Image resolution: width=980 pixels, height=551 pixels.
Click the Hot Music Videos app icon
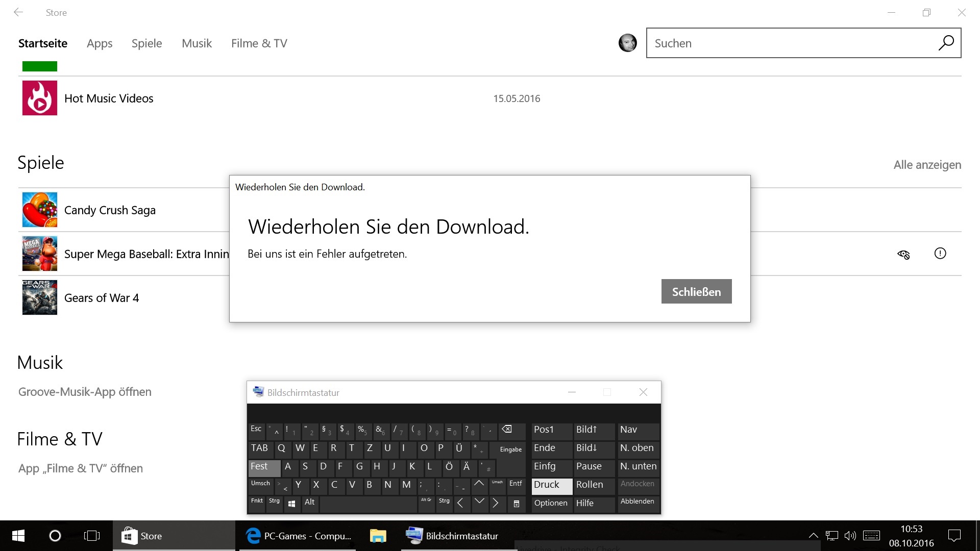click(x=40, y=98)
